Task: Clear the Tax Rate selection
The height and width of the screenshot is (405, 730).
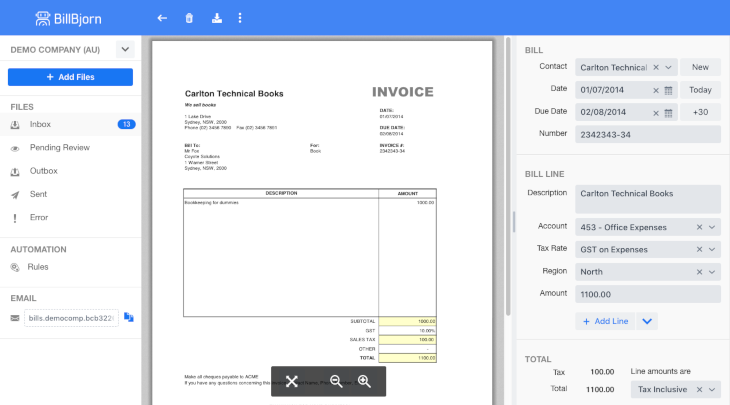Action: [x=699, y=250]
